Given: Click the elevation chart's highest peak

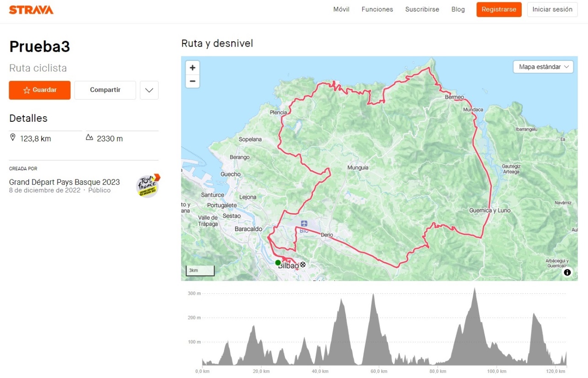Looking at the screenshot, I should tap(475, 290).
